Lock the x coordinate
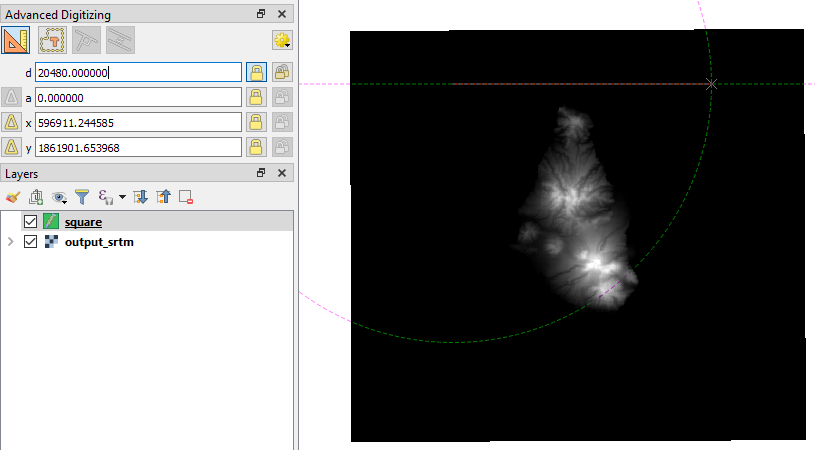This screenshot has height=450, width=815. click(256, 122)
